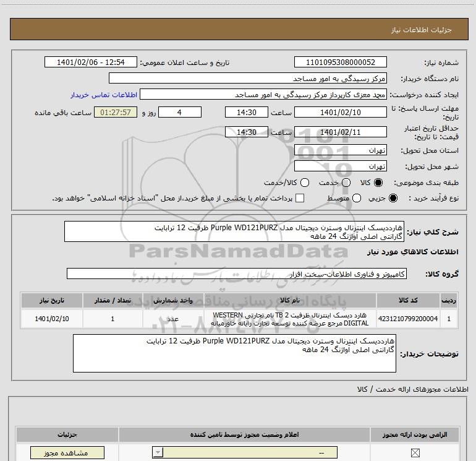Click the اعلام وضعیت مجوز column header
Screen dimensions: 476x461
[244, 434]
